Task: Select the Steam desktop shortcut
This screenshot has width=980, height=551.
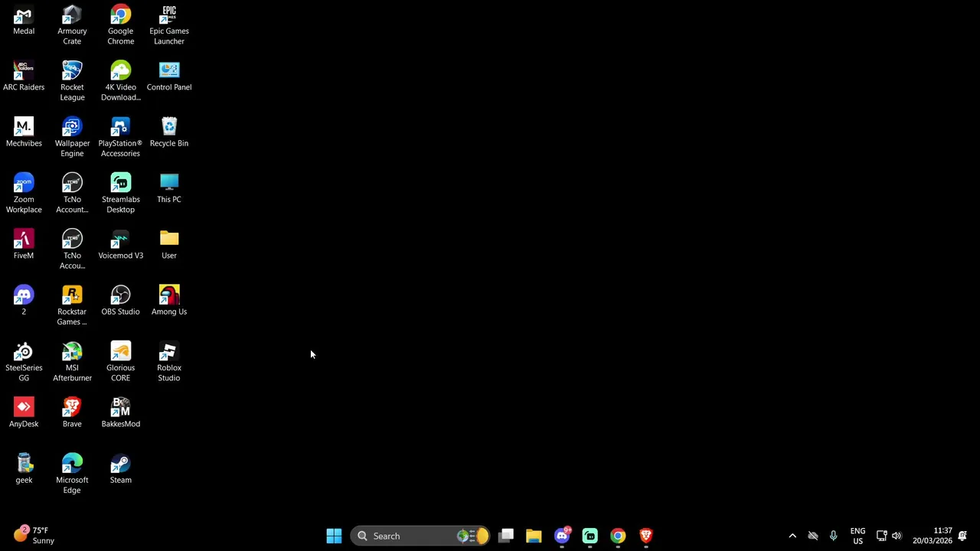Action: point(120,469)
